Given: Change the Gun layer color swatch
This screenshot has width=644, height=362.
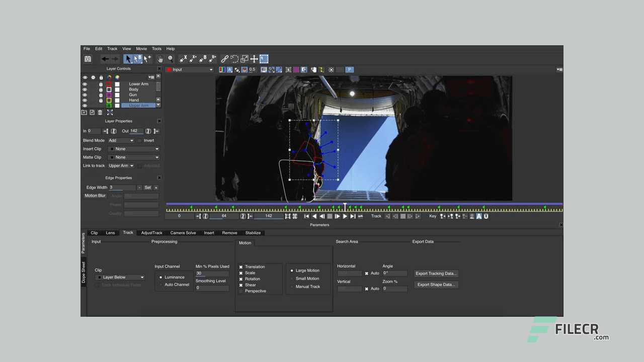Looking at the screenshot, I should coord(109,95).
